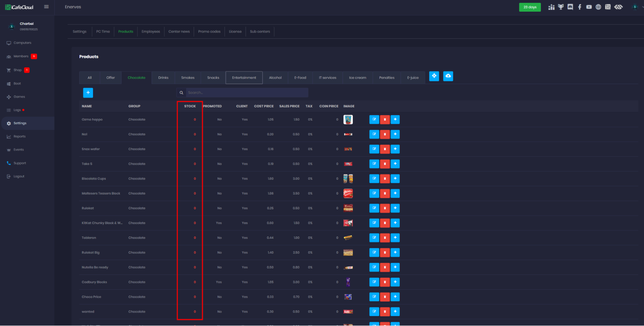Click the trophy icon in header
The height and width of the screenshot is (326, 644).
561,7
